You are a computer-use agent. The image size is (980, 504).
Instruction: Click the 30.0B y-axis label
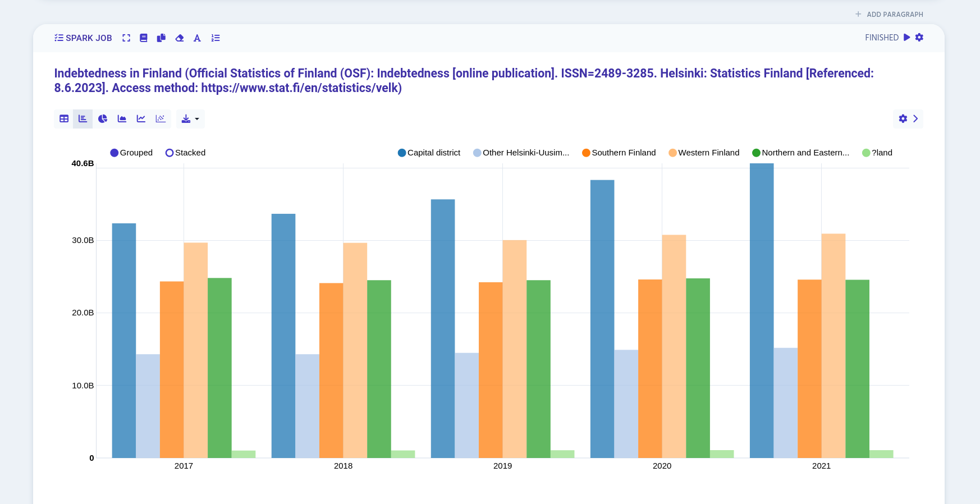pos(83,240)
